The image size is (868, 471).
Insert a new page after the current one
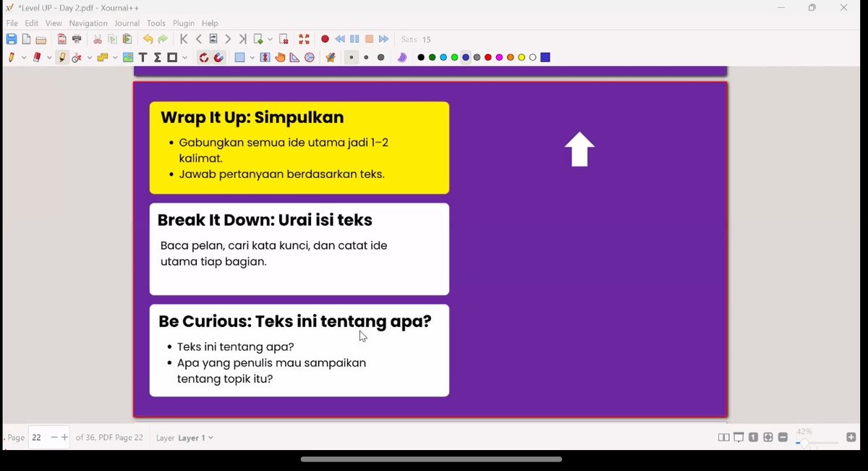(258, 39)
